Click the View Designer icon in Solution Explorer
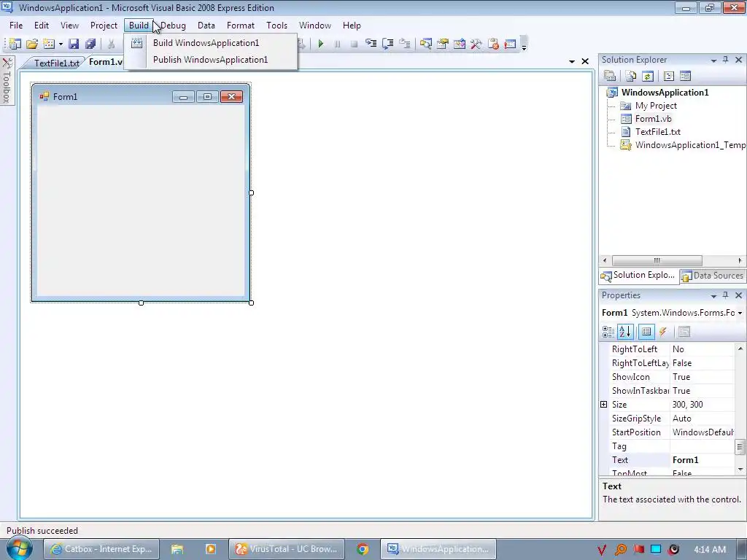This screenshot has width=747, height=560. tap(685, 76)
